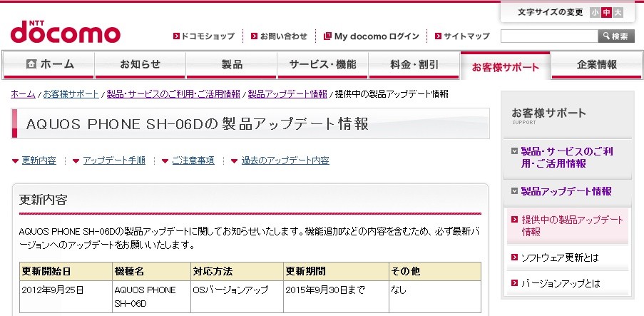Open the お客様サポート navigation tab

tap(505, 66)
